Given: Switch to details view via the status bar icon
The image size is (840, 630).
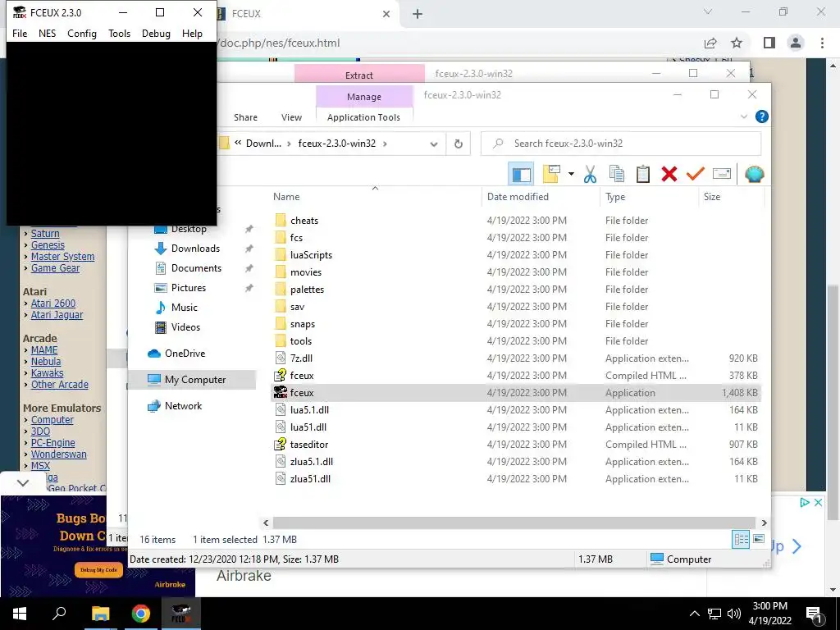Looking at the screenshot, I should click(x=741, y=539).
